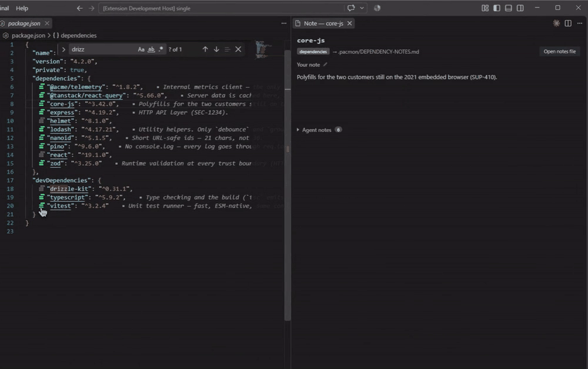Click note icon beside zod
588x369 pixels.
42,163
